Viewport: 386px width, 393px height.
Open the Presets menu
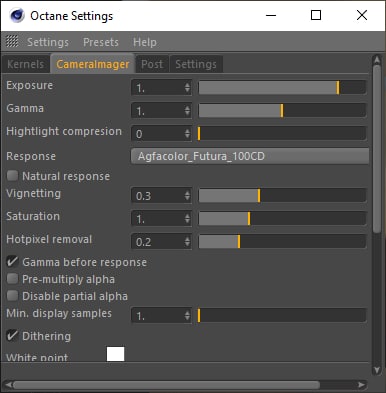(101, 42)
